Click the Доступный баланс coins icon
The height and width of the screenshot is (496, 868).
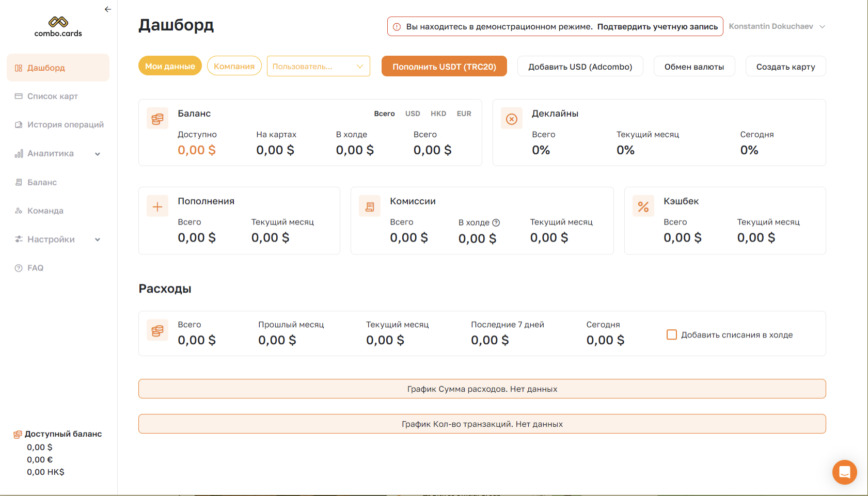tap(18, 435)
